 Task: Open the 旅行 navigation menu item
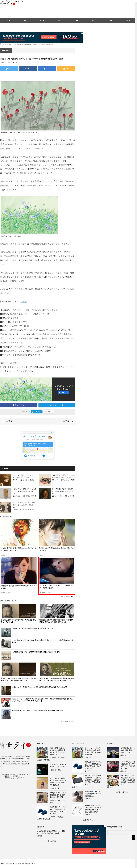[26, 21]
